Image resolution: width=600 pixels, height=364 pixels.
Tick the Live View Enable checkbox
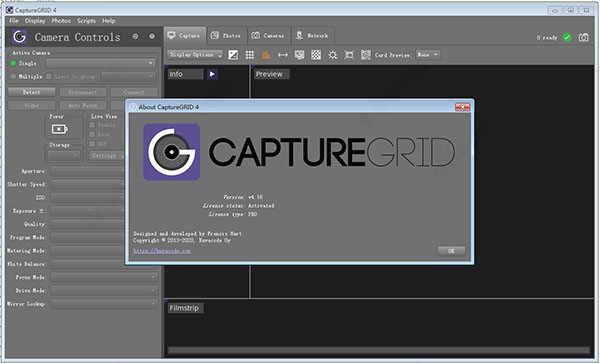pos(92,125)
